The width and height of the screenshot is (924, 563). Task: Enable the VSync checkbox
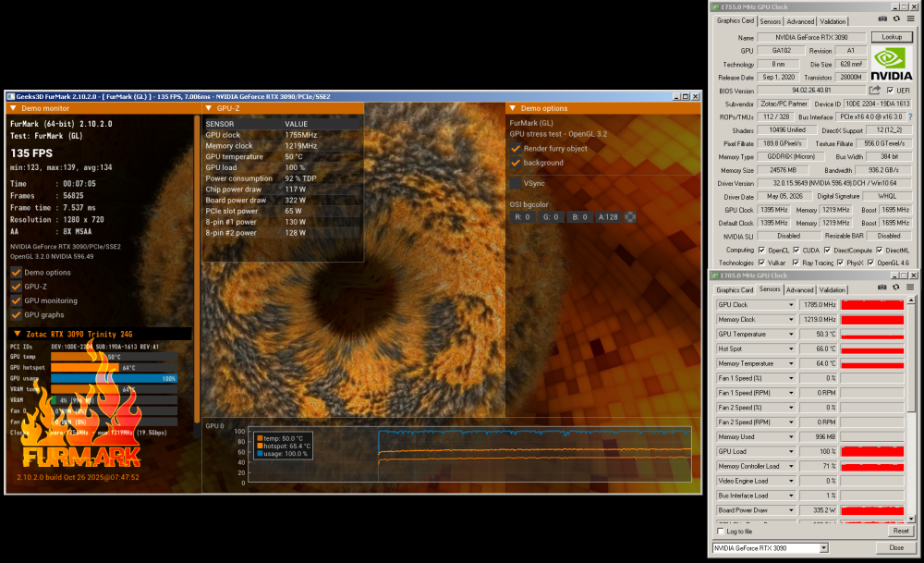click(516, 183)
